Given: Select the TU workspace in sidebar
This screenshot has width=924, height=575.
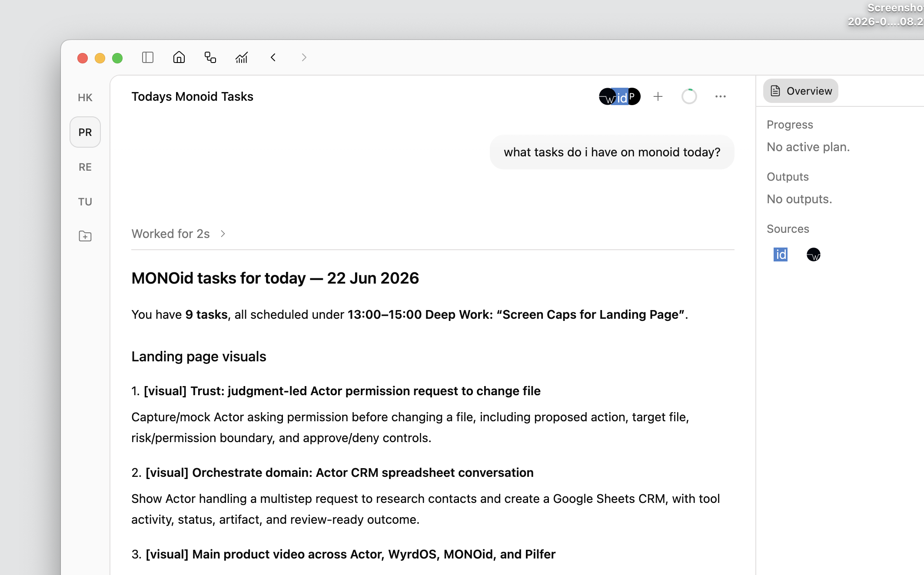Looking at the screenshot, I should tap(85, 202).
